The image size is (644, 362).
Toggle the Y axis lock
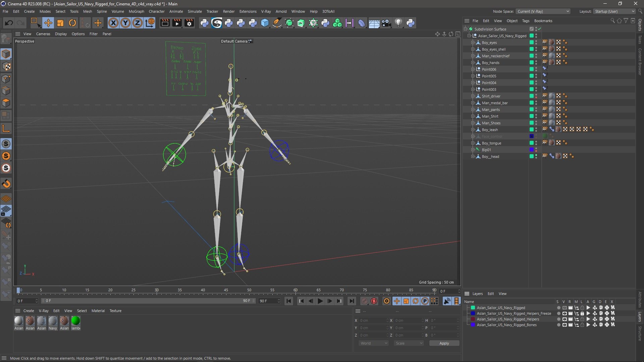pos(125,23)
